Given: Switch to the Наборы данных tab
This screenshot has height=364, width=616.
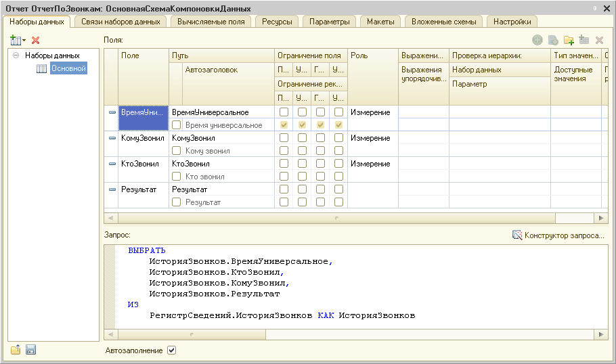Looking at the screenshot, I should pos(37,22).
